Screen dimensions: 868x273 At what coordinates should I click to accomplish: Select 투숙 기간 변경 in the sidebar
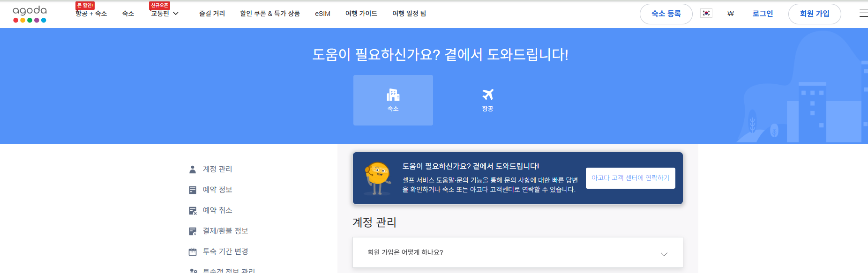click(225, 251)
